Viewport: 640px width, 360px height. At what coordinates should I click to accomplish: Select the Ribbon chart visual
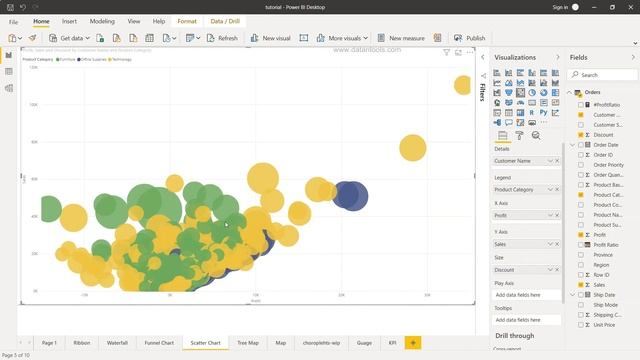coord(555,83)
